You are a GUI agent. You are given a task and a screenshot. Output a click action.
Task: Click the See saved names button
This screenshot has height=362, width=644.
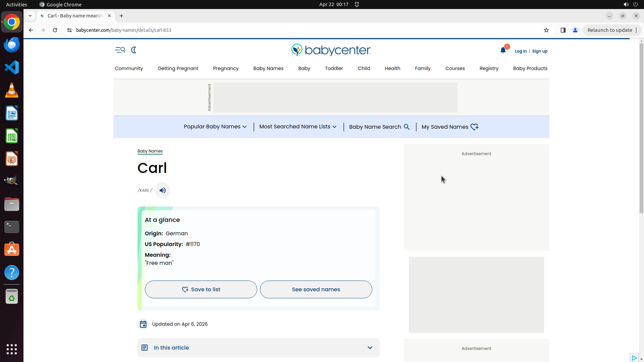click(x=316, y=289)
